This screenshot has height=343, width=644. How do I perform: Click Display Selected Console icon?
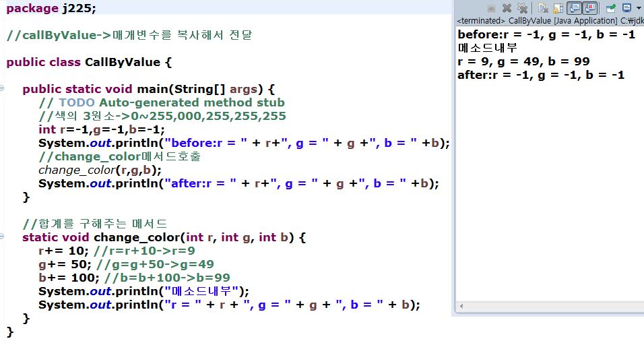626,8
